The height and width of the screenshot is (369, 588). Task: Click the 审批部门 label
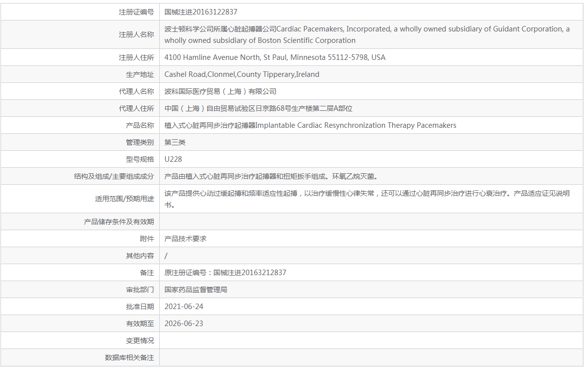(x=139, y=290)
